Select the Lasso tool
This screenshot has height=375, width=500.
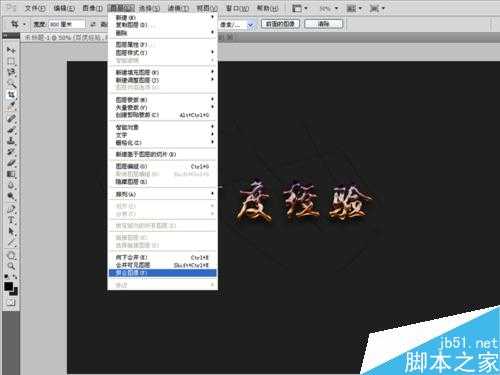tap(11, 73)
